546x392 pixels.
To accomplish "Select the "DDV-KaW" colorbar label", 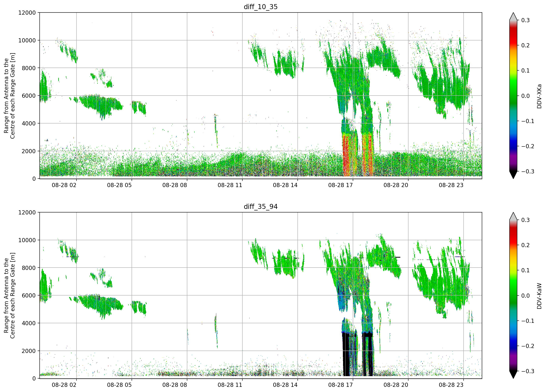I will pos(539,296).
